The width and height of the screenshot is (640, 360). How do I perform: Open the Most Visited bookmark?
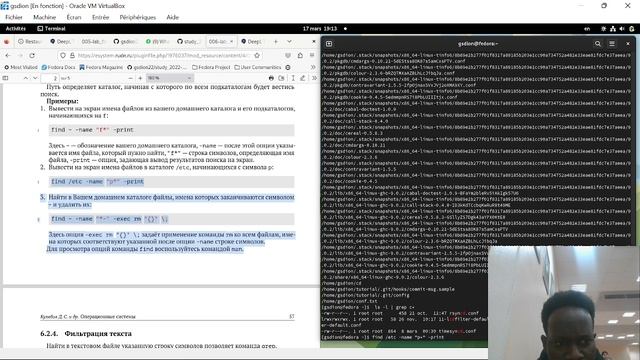(21, 67)
